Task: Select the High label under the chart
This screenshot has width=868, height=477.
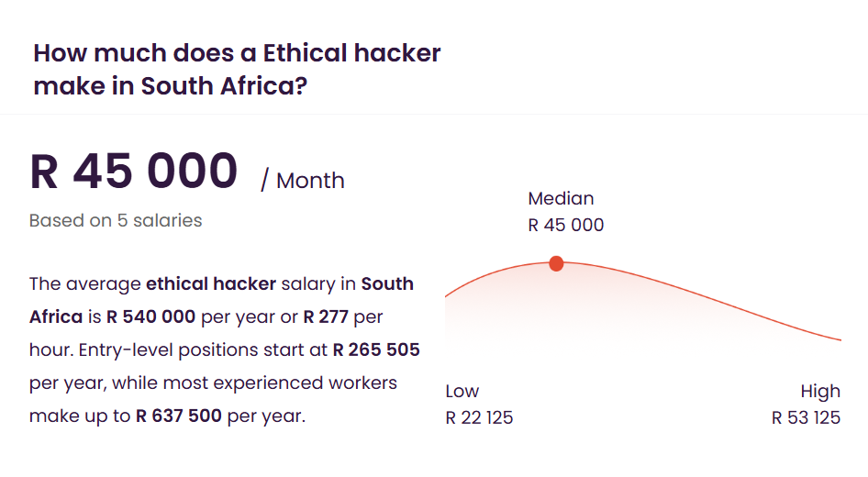Action: (820, 391)
